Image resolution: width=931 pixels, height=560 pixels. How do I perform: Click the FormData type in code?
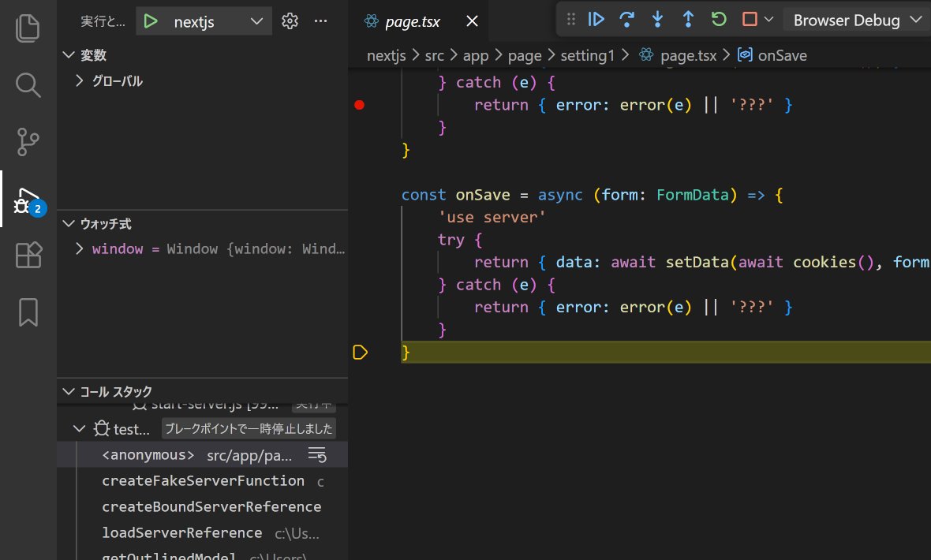click(x=692, y=195)
